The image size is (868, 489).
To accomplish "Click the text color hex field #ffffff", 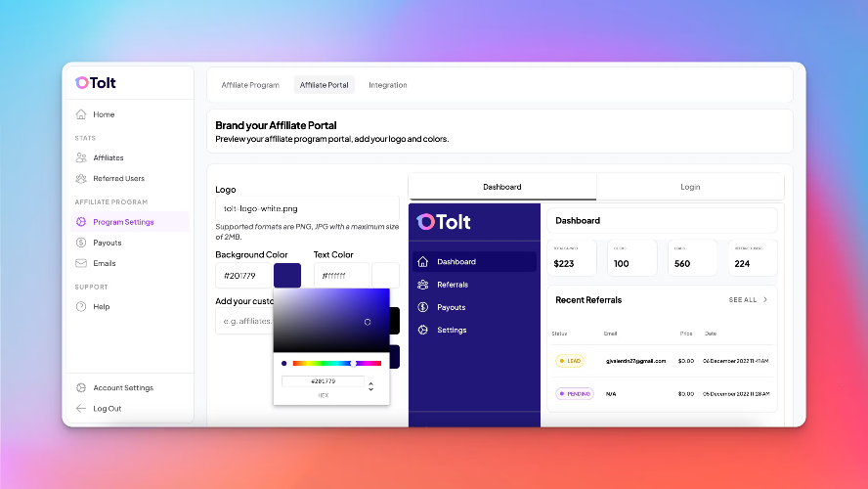I will (341, 275).
